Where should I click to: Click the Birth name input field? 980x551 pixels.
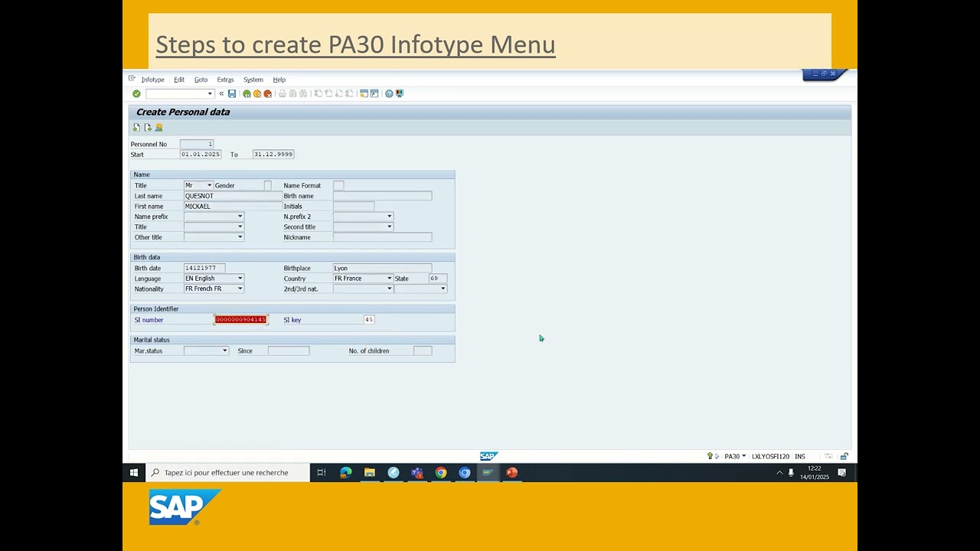pyautogui.click(x=382, y=196)
